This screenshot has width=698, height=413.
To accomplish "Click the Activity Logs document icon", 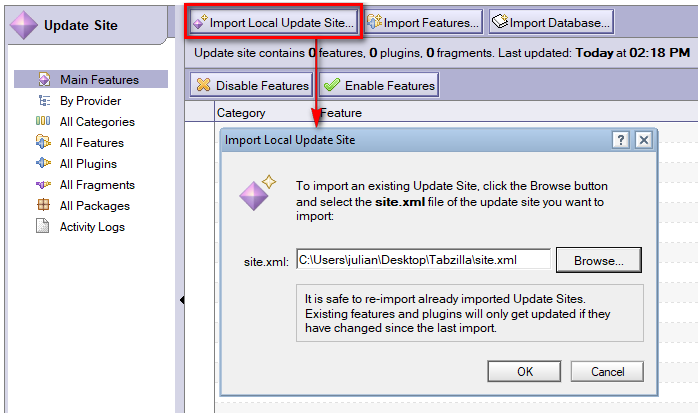I will click(x=42, y=227).
